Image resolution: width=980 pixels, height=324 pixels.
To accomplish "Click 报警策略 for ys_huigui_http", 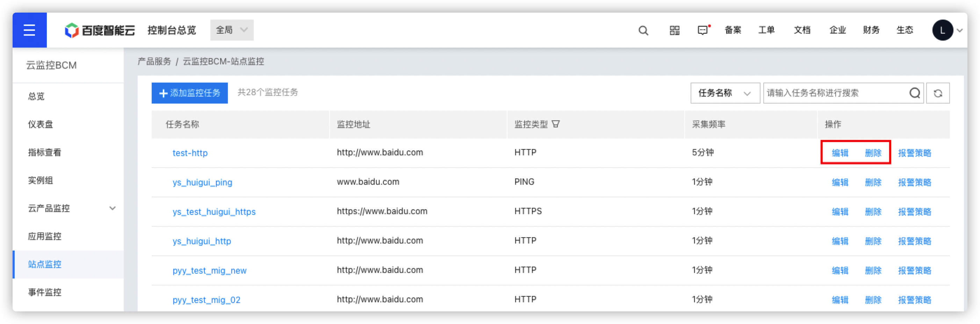I will pyautogui.click(x=914, y=241).
